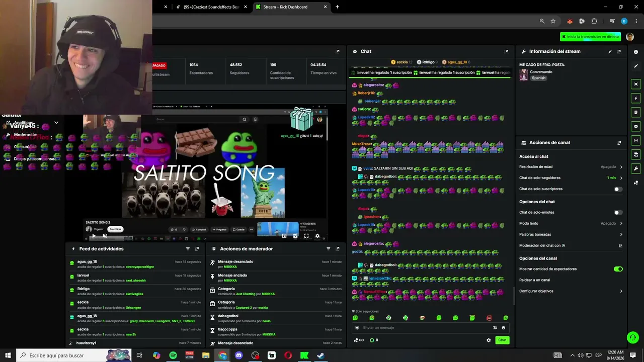Click the Windows search box
Screen dimensions: 644x362
[73, 355]
